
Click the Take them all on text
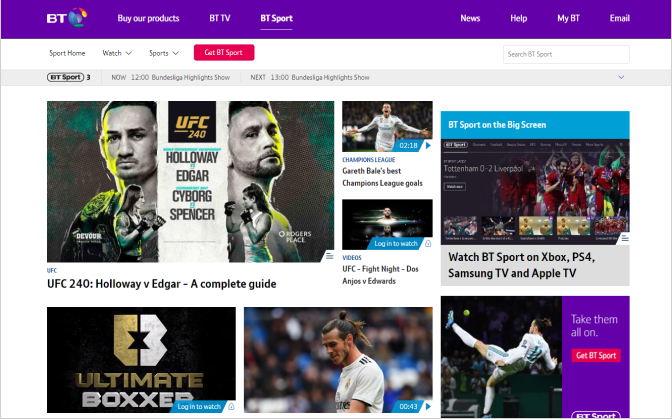pyautogui.click(x=594, y=326)
